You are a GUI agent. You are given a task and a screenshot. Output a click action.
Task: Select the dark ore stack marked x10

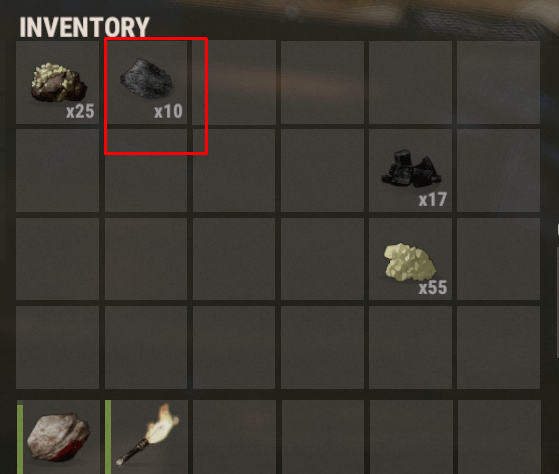coord(146,82)
